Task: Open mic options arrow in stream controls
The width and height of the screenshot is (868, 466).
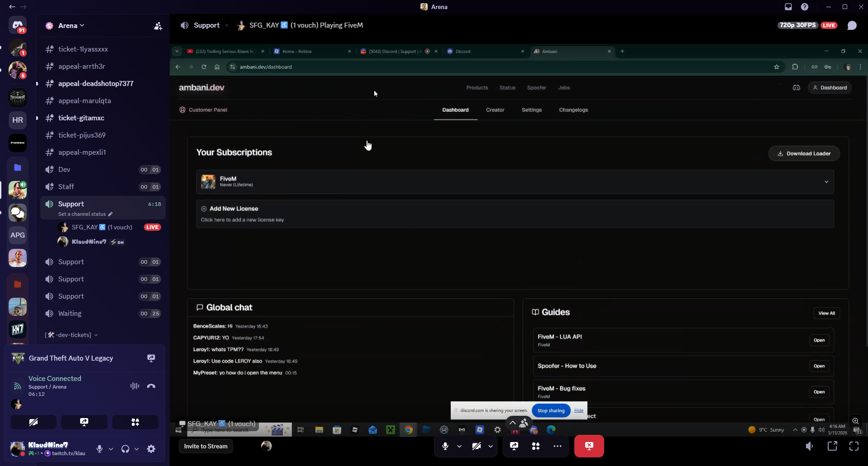Action: click(459, 446)
